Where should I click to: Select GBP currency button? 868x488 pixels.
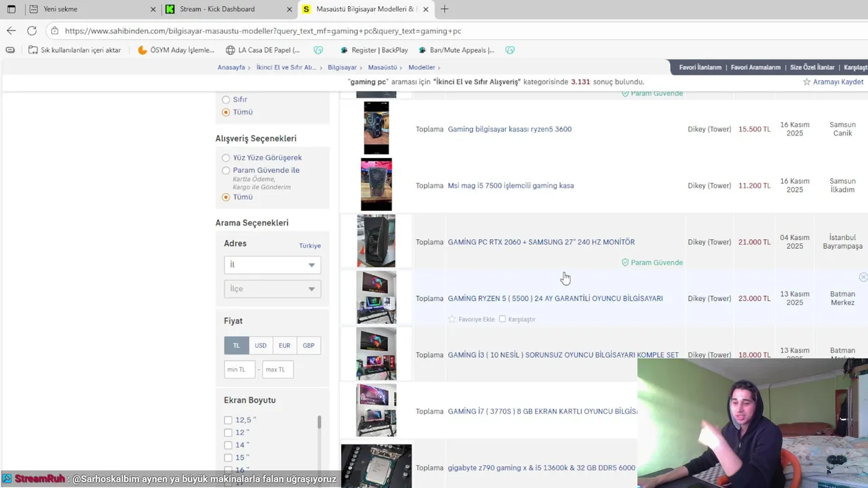point(309,346)
